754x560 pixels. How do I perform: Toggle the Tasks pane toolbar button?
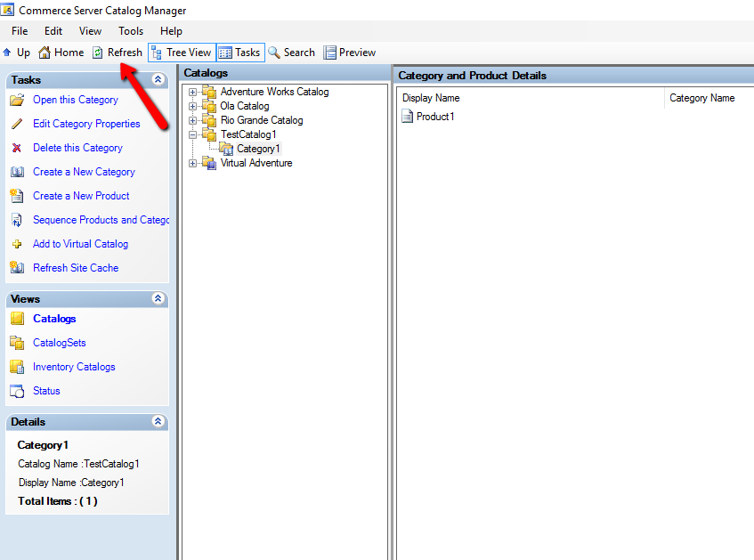tap(240, 53)
